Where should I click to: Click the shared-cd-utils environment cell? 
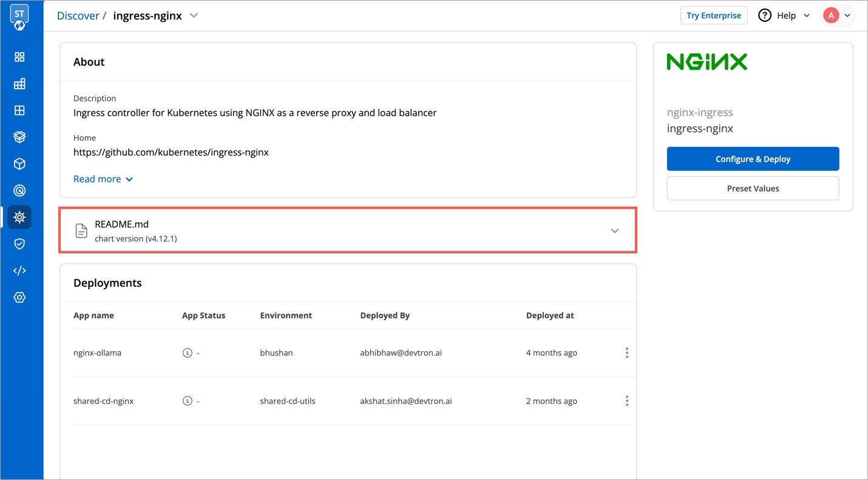(288, 401)
